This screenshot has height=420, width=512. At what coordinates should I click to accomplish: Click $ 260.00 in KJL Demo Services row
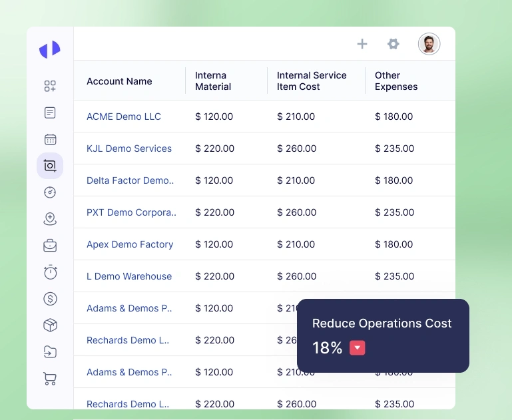[296, 148]
